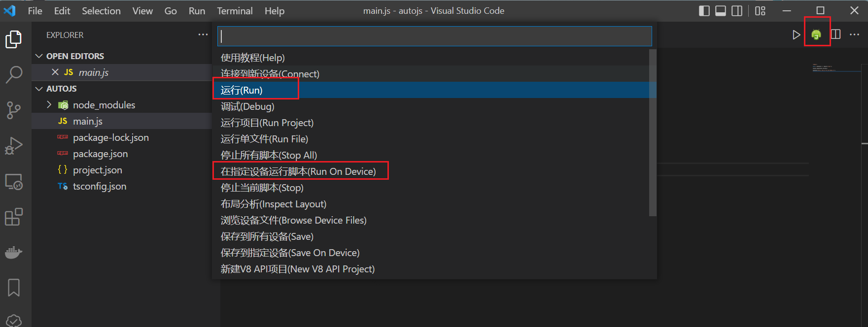Split the editor to the right
The image size is (868, 327).
click(836, 34)
